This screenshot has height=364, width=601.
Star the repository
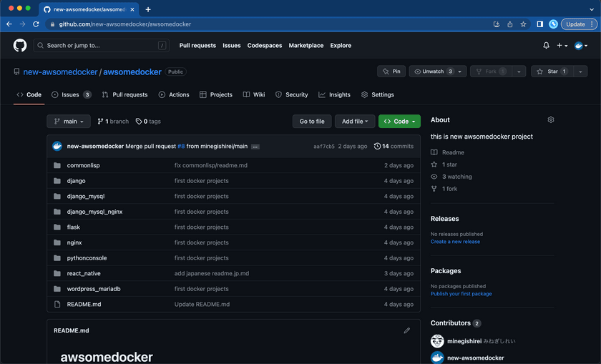click(x=552, y=72)
